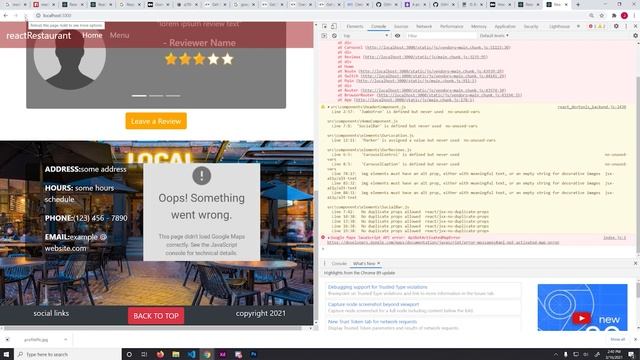Select the Console tab in the bottom drawer
Viewport: 640px width, 360px height.
[x=339, y=264]
